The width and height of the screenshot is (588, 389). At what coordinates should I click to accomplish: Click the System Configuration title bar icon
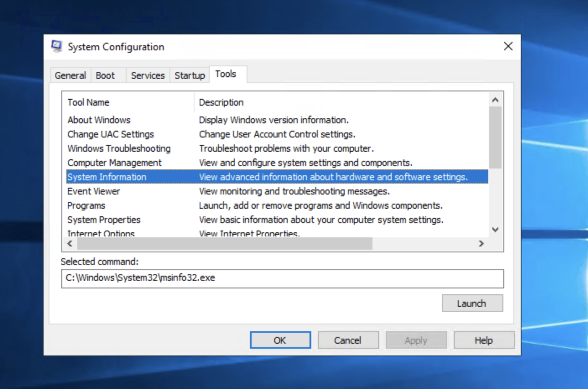tap(57, 46)
